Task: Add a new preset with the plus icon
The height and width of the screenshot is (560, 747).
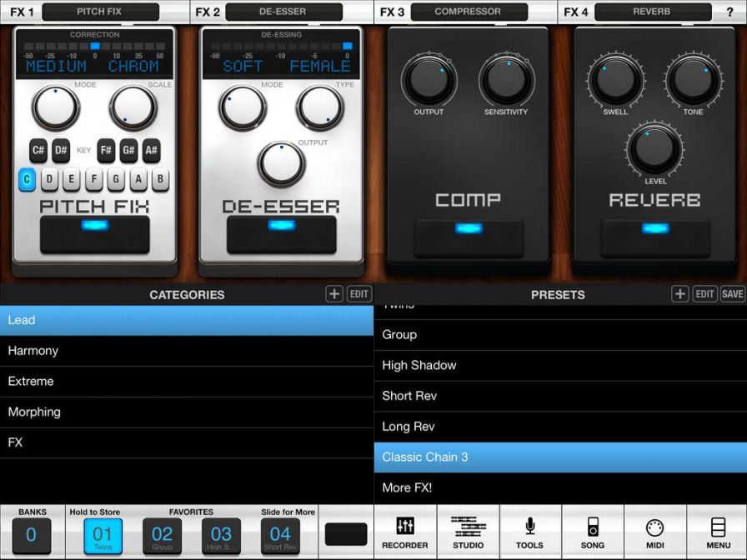Action: (679, 294)
